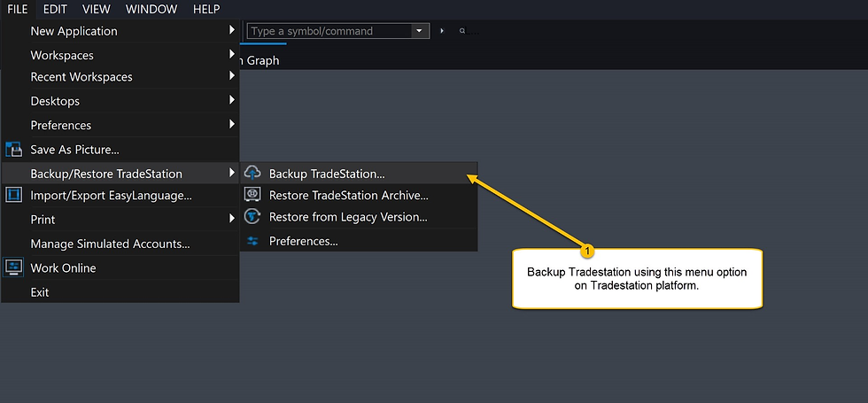This screenshot has height=403, width=868.
Task: Expand the Print submenu
Action: coord(232,219)
